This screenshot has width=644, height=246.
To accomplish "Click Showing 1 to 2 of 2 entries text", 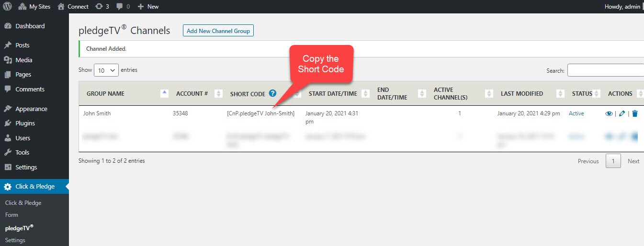I will coord(112,161).
